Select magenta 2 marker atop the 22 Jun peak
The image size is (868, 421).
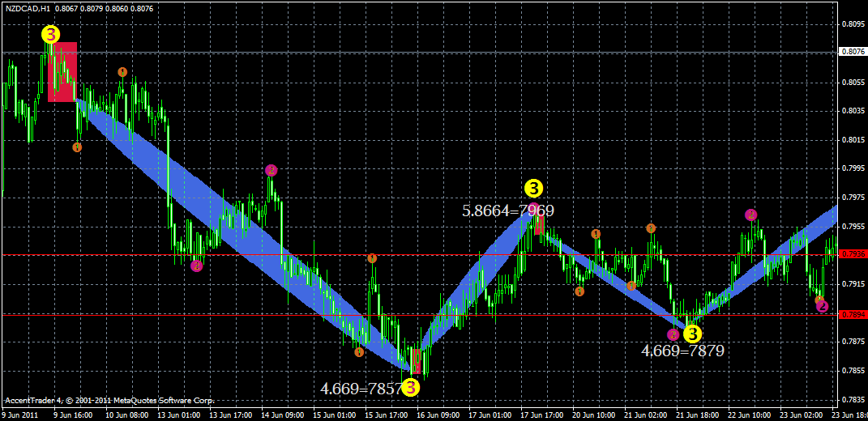click(750, 215)
